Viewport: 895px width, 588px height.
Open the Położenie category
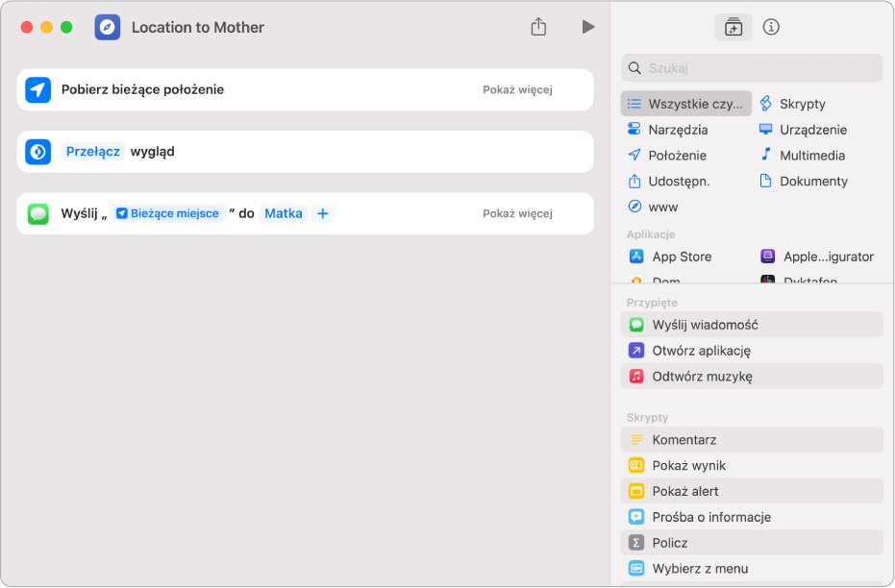click(667, 155)
